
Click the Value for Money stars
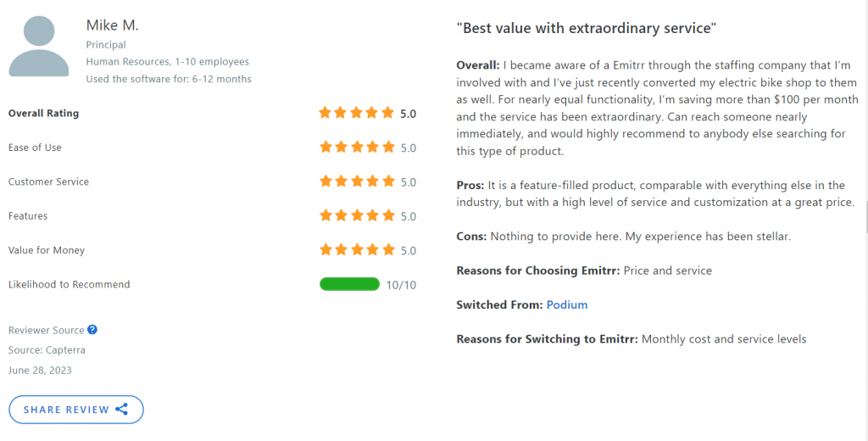[x=357, y=250]
